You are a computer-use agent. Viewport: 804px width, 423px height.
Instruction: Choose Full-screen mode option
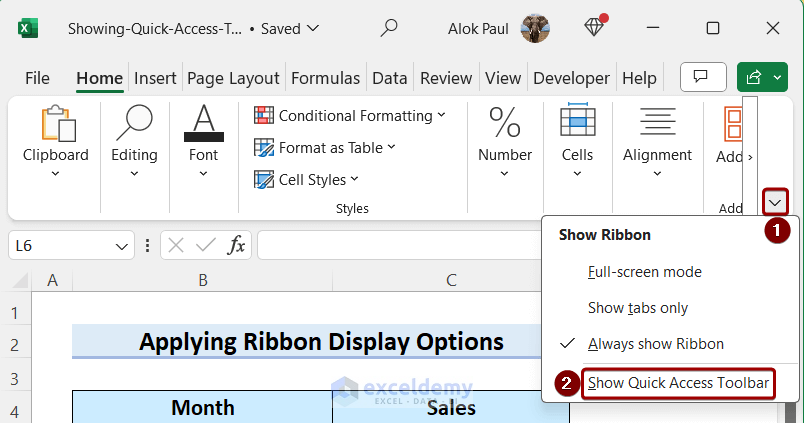[644, 272]
